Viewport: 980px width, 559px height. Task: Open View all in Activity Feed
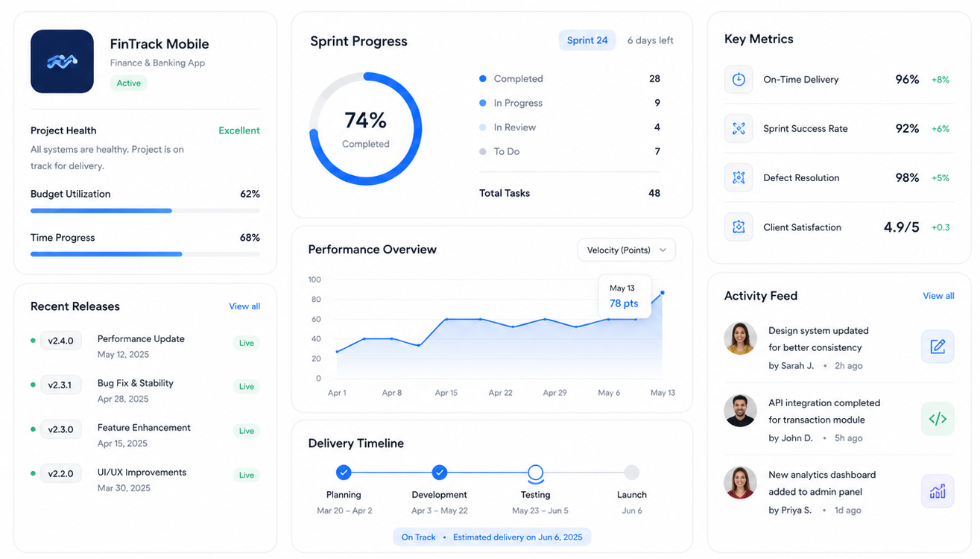938,296
